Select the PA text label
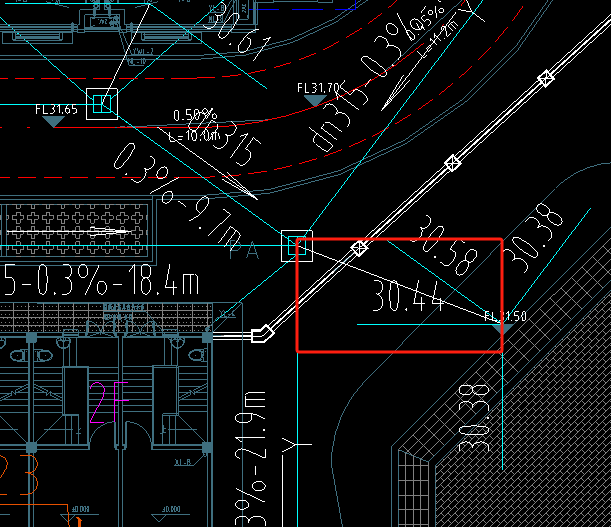Image resolution: width=611 pixels, height=527 pixels. [244, 250]
